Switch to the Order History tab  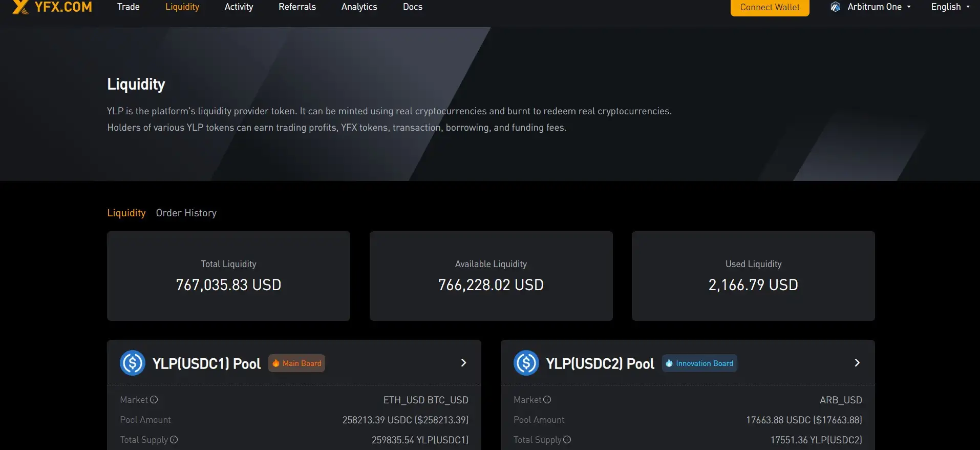[186, 213]
